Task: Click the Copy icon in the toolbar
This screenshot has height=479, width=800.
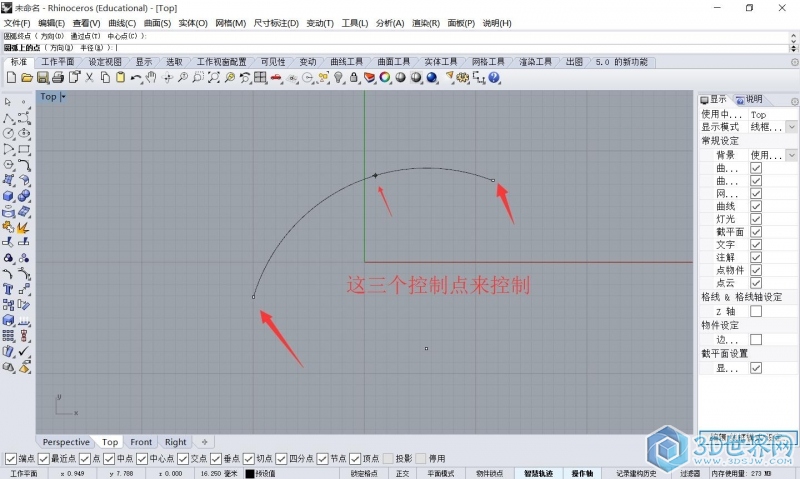Action: [105, 78]
